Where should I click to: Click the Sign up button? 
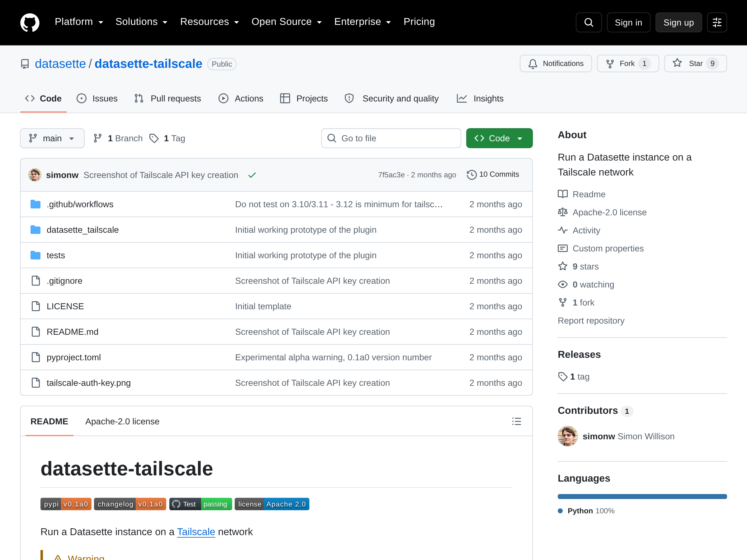pyautogui.click(x=679, y=22)
